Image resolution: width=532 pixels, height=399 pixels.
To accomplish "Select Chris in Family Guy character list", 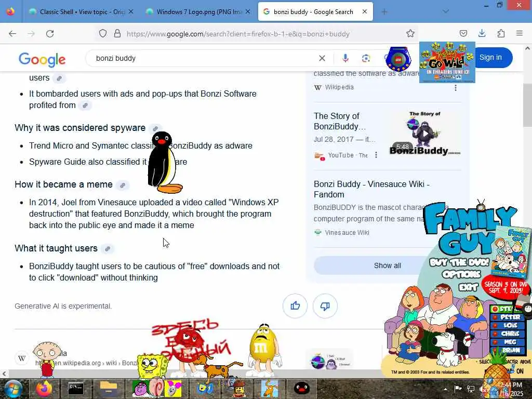I will [508, 334].
